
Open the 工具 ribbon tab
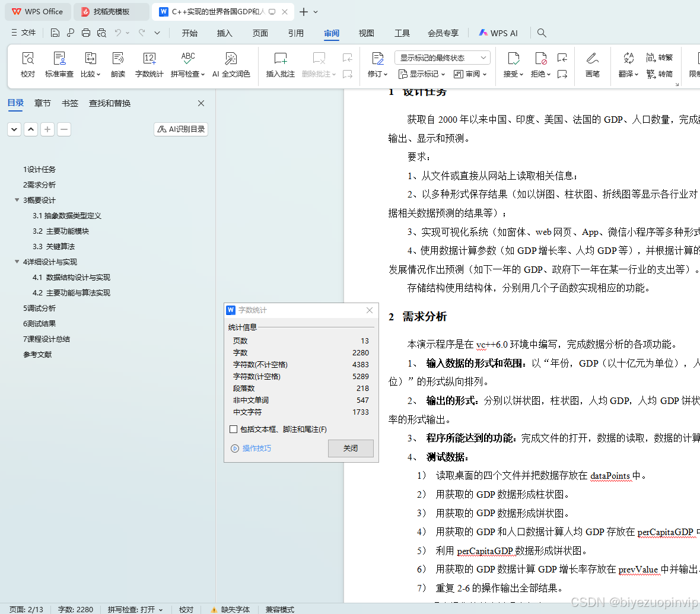(402, 33)
